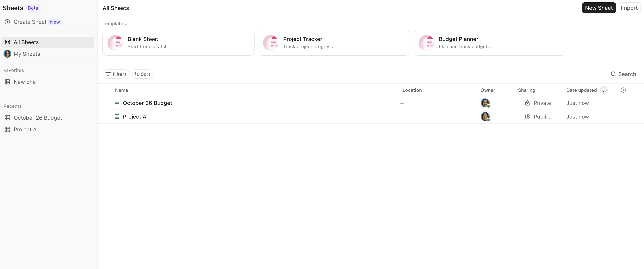Open My Sheets in the sidebar
Screen dimensions: 644x269
coord(48,54)
